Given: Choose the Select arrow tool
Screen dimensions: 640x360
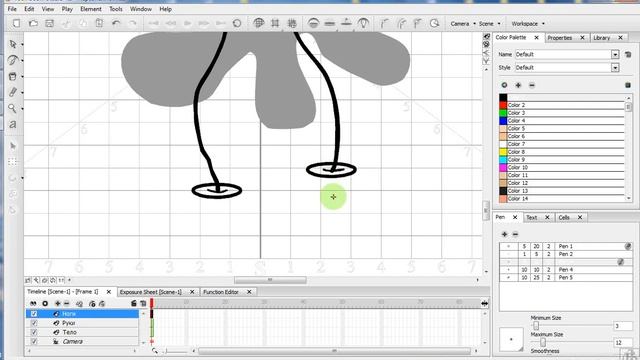Looking at the screenshot, I should click(x=13, y=44).
